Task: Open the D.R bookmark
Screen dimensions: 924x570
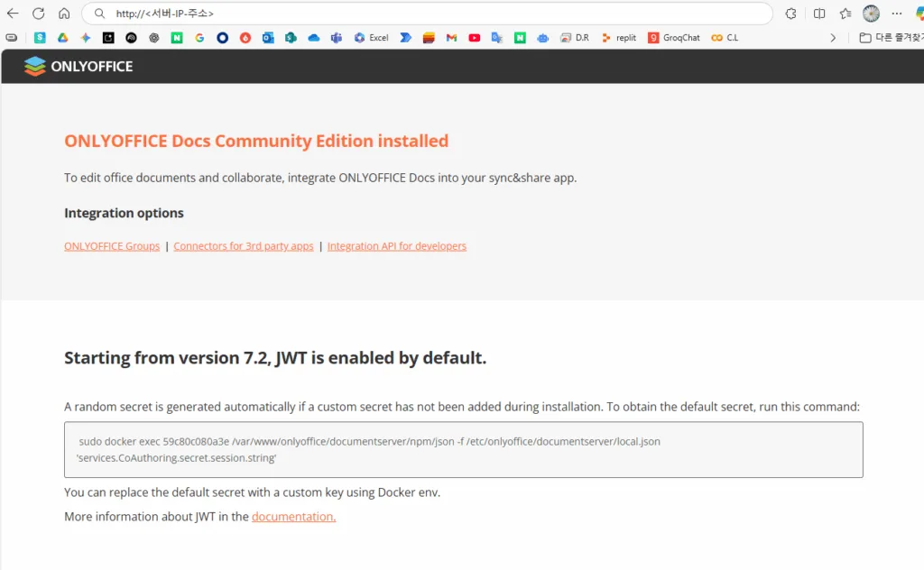Action: [575, 38]
